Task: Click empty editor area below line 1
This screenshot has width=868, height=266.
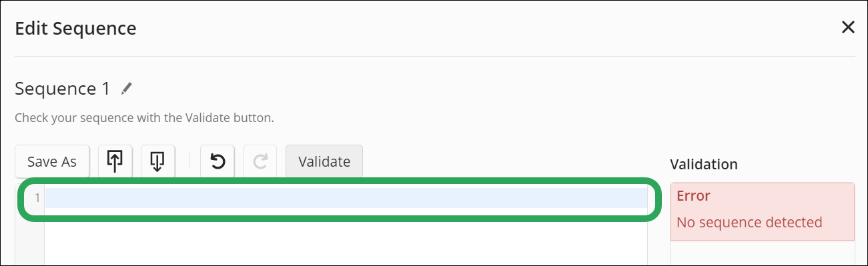Action: click(x=346, y=237)
